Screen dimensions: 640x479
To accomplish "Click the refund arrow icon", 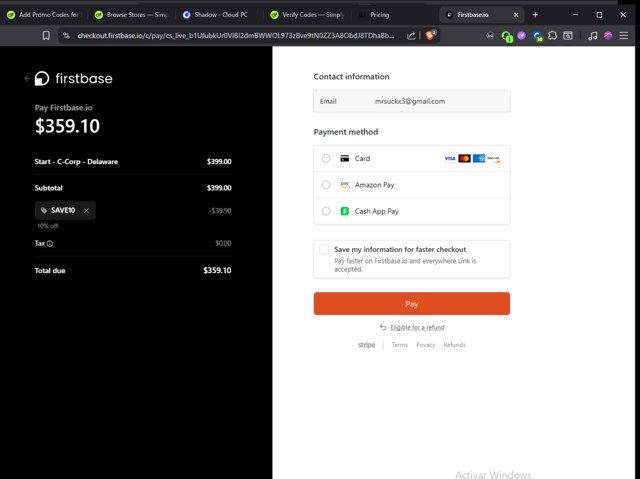I will click(x=383, y=327).
